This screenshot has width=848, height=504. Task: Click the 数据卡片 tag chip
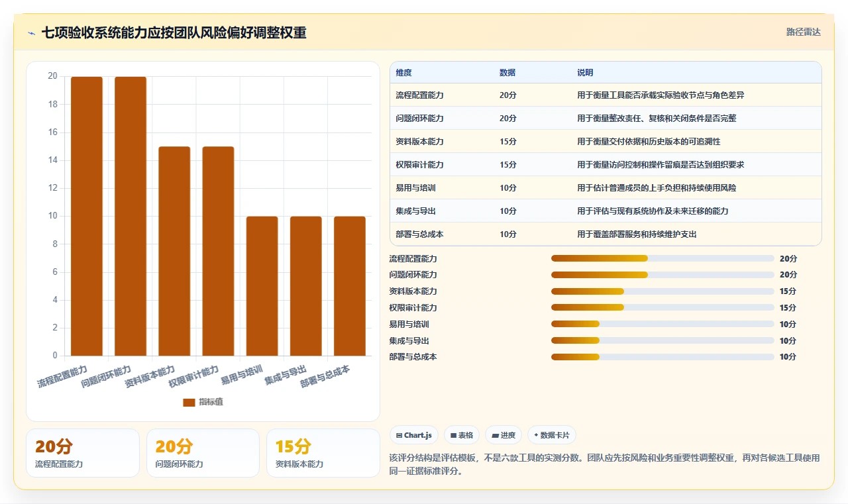click(552, 435)
